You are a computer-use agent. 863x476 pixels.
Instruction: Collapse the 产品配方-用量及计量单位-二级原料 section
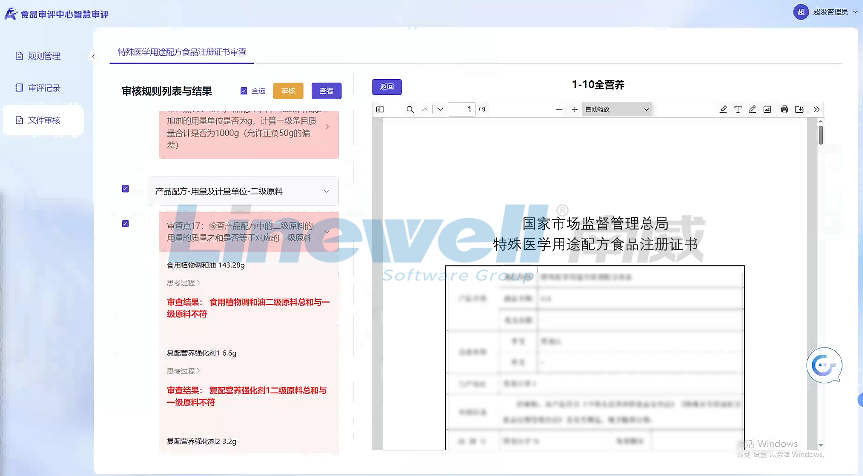(326, 191)
